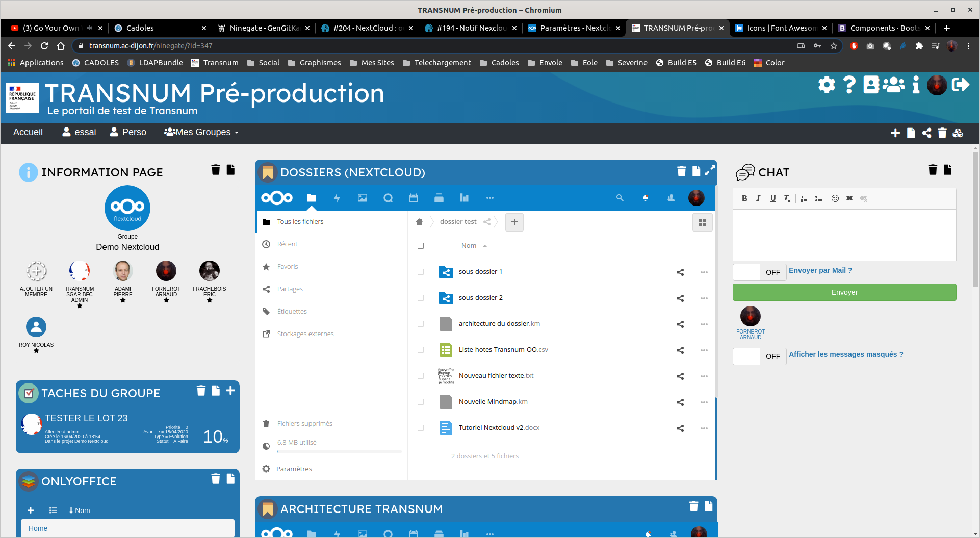Toggle Afficher les messages masqués switch

point(759,356)
